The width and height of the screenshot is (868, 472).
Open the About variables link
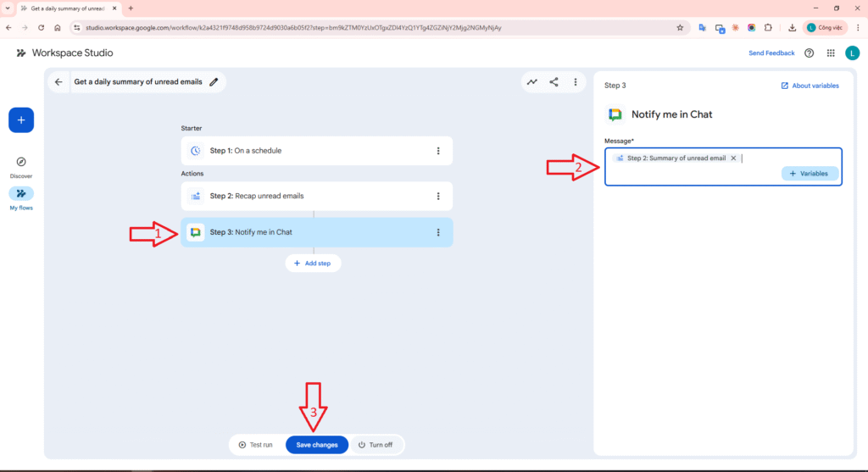[810, 86]
